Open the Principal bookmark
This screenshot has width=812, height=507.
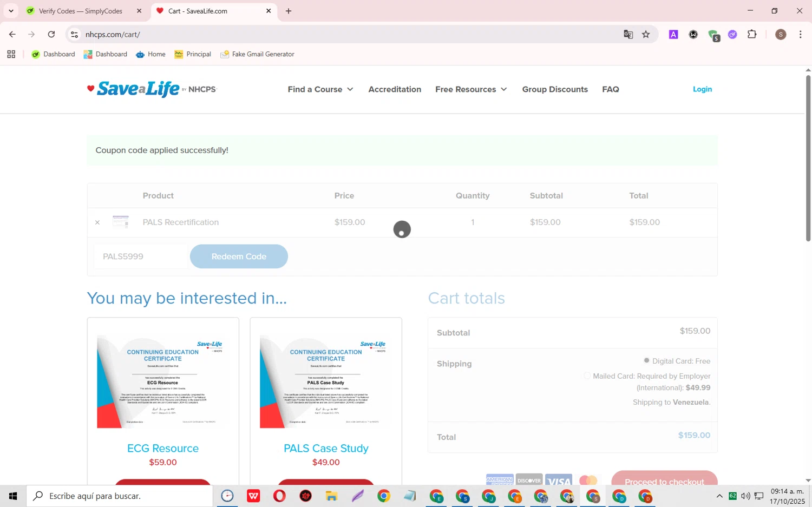click(x=193, y=54)
